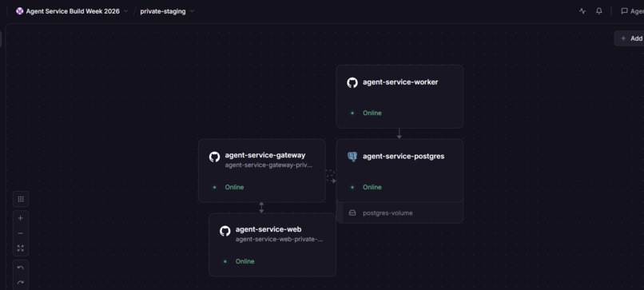
Task: Zoom out on the canvas
Action: point(21,233)
